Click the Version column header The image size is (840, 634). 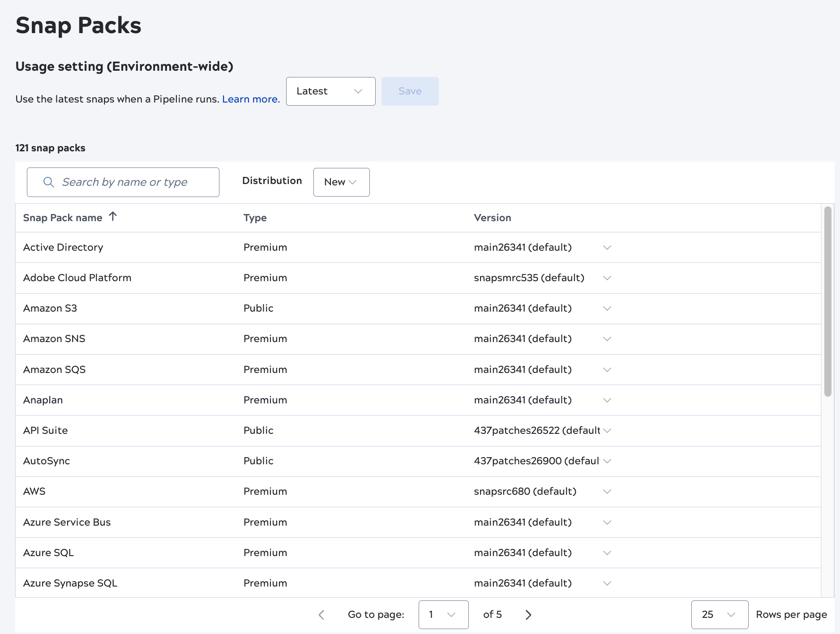(493, 218)
